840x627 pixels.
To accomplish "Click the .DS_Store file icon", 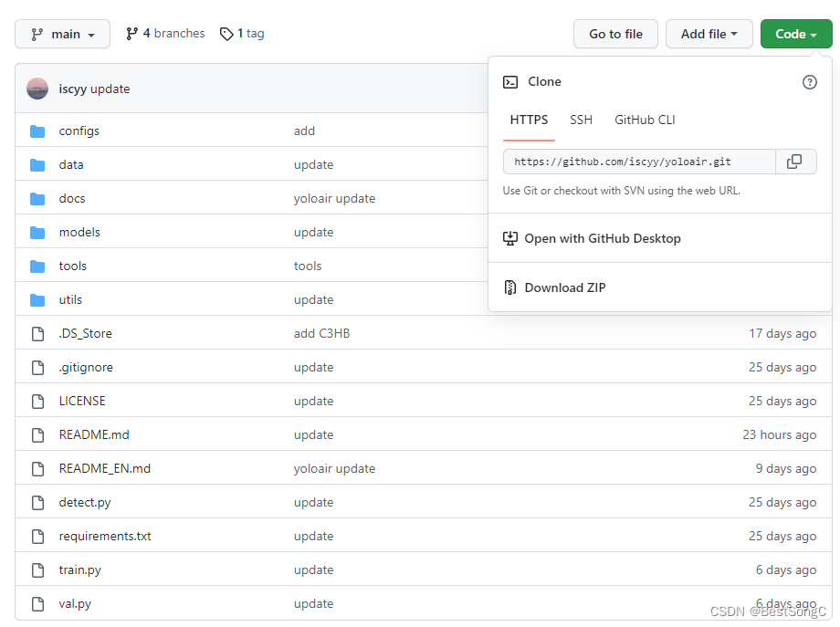I will 37,334.
